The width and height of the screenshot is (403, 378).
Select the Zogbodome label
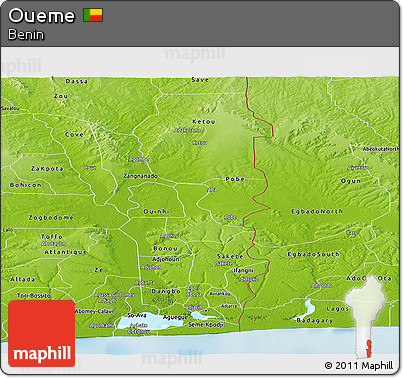(51, 218)
